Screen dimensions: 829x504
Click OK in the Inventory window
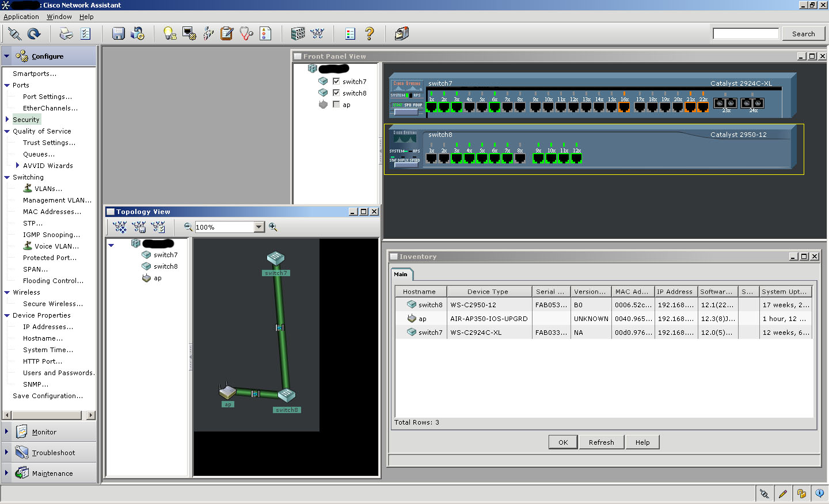pyautogui.click(x=563, y=442)
